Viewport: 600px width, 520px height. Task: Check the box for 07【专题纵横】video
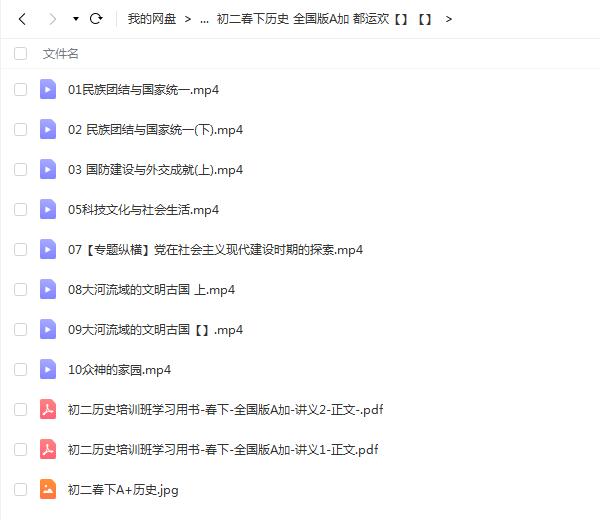20,249
